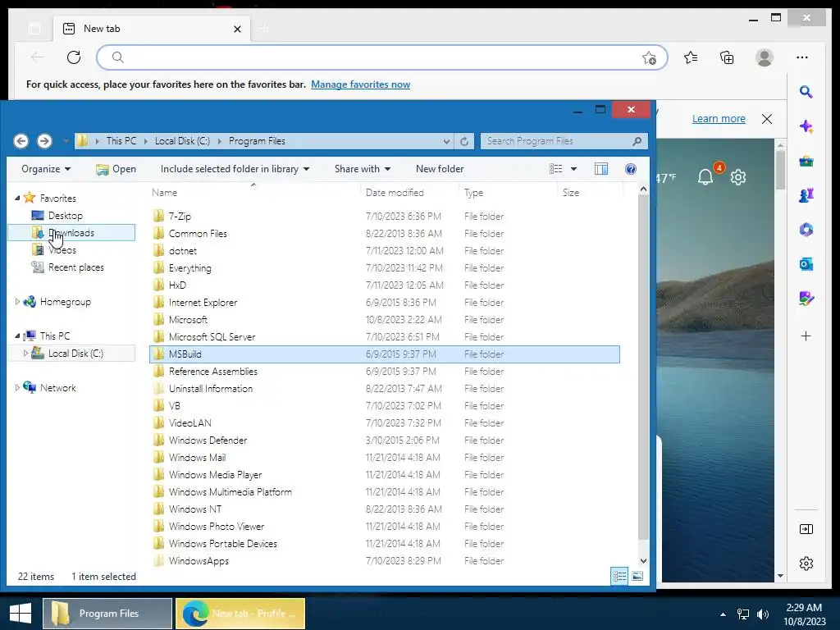Screen dimensions: 840x630
Task: Click the Open button in Explorer toolbar
Action: point(116,169)
